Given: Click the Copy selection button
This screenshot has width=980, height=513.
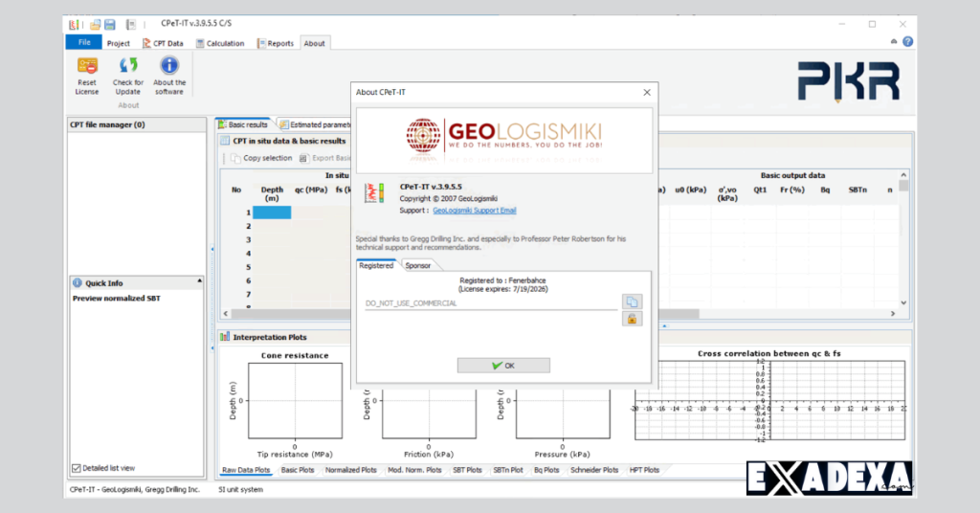Looking at the screenshot, I should 261,158.
